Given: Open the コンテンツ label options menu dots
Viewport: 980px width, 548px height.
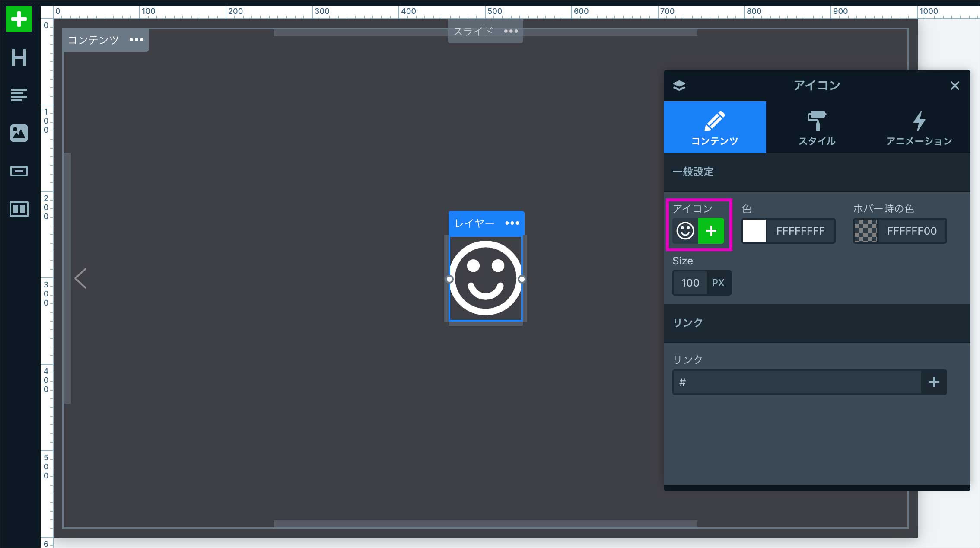Looking at the screenshot, I should coord(137,40).
